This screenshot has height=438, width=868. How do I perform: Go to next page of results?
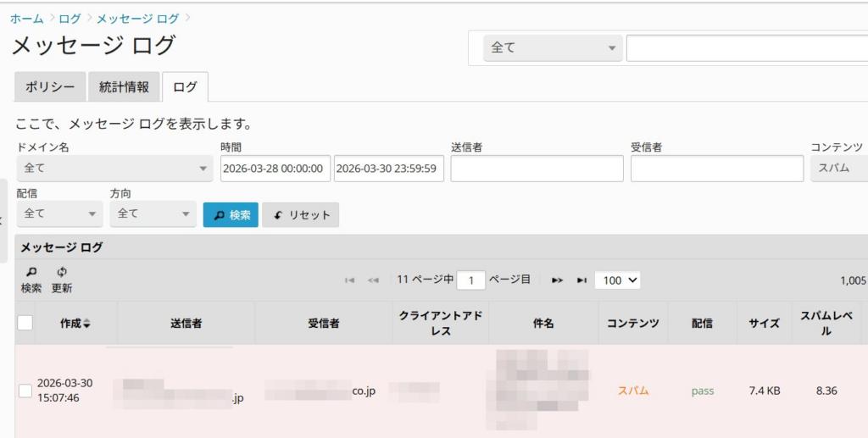[x=557, y=280]
